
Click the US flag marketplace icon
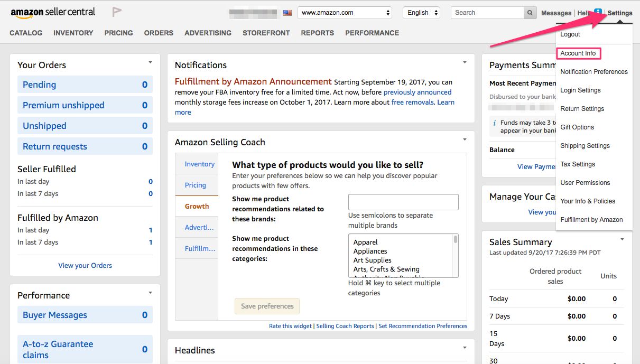pos(287,13)
